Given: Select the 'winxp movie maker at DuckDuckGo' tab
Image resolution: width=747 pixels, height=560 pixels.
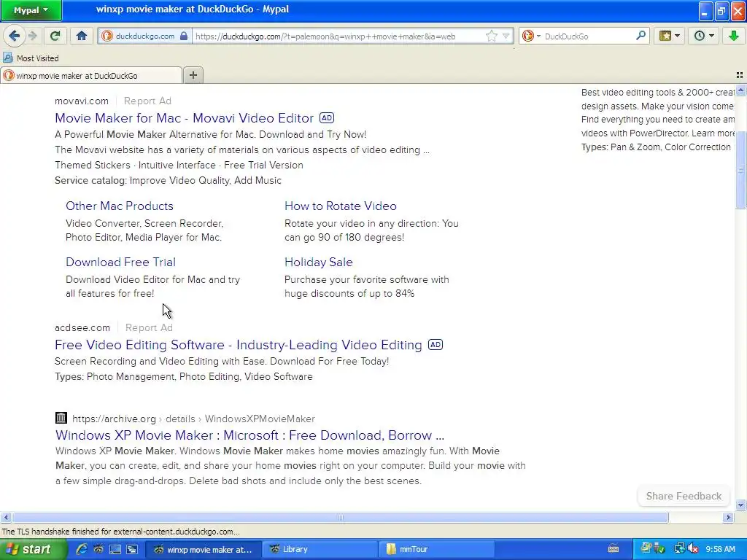Looking at the screenshot, I should click(x=91, y=76).
